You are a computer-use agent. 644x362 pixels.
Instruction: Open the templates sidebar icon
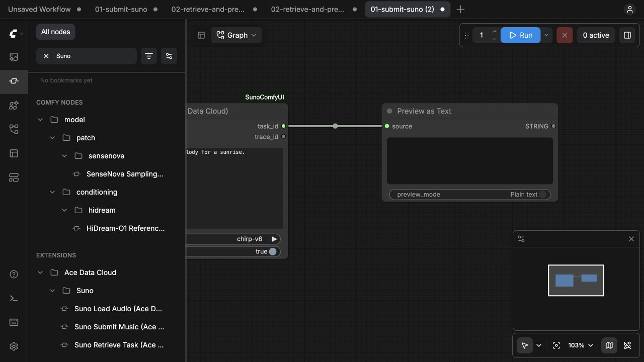pyautogui.click(x=14, y=153)
